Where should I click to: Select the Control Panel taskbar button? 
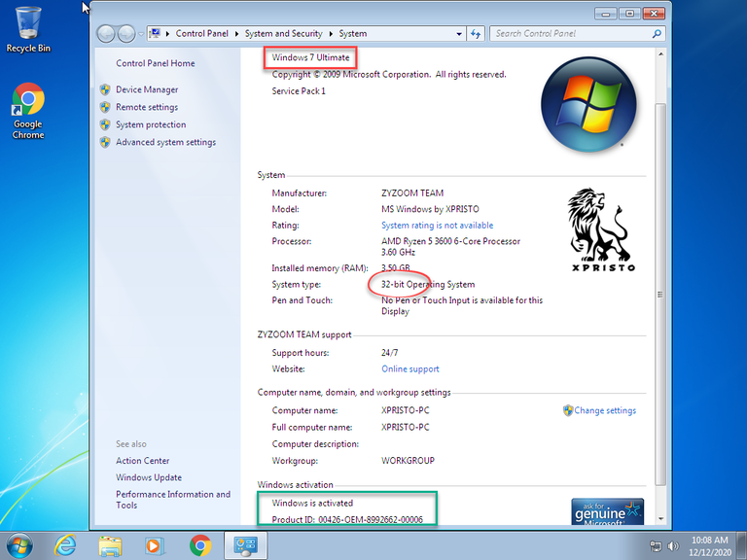coord(245,545)
